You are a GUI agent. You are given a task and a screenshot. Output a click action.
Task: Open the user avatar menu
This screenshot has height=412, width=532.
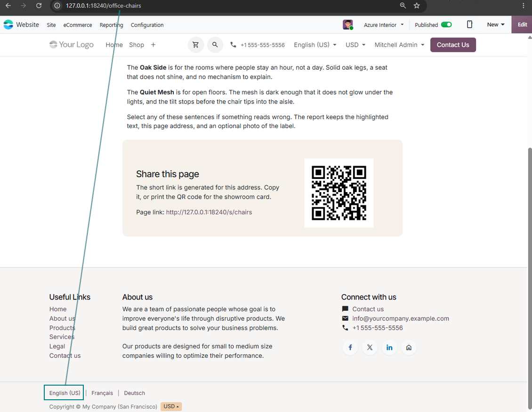click(x=348, y=25)
